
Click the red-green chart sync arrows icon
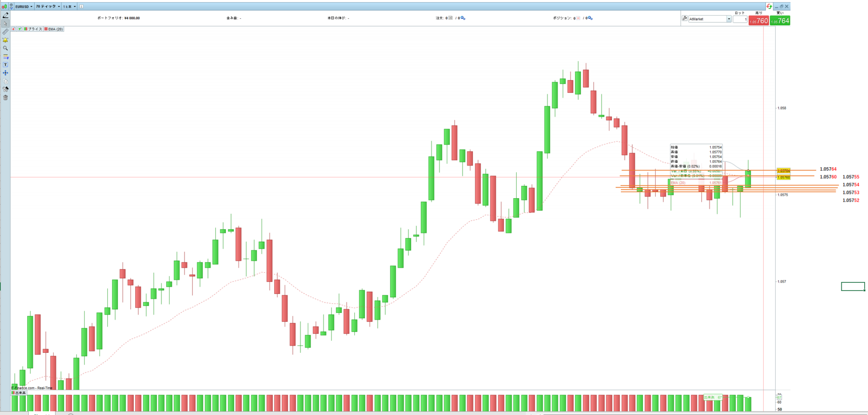pyautogui.click(x=769, y=6)
